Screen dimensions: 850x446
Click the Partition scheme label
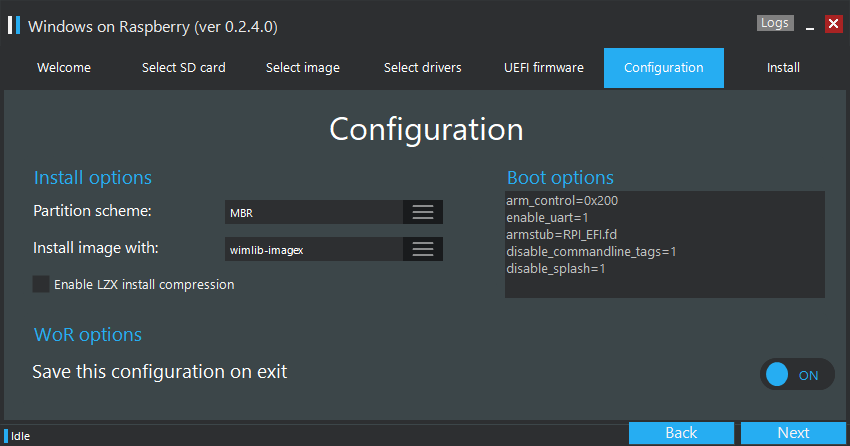92,211
